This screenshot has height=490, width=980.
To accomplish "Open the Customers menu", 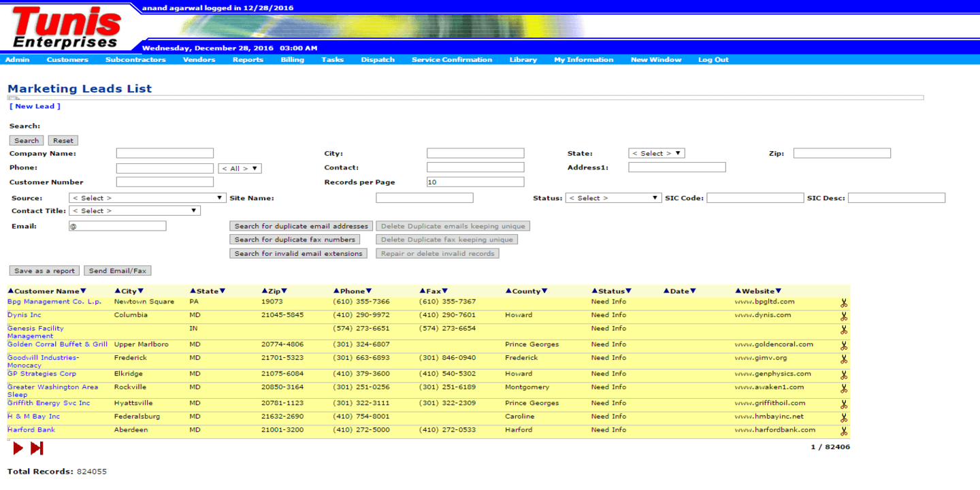I will pos(67,60).
